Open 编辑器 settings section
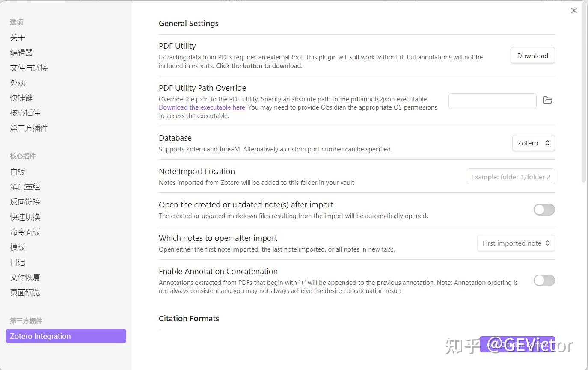Viewport: 588px width, 370px height. 21,52
